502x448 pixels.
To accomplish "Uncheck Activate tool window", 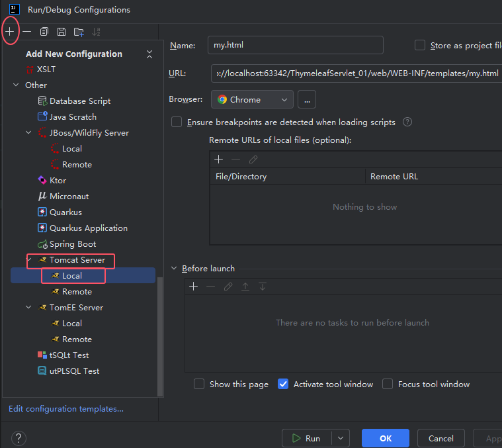I will [283, 384].
